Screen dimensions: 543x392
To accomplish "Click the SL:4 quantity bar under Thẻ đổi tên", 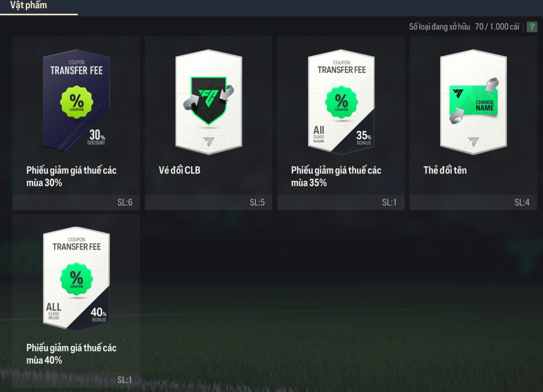I will [x=474, y=203].
